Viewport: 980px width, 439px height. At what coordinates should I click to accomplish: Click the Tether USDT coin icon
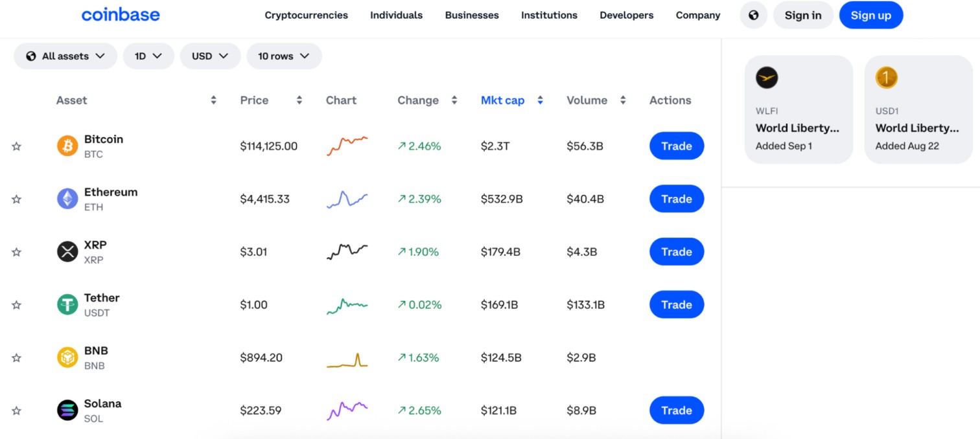pos(65,304)
